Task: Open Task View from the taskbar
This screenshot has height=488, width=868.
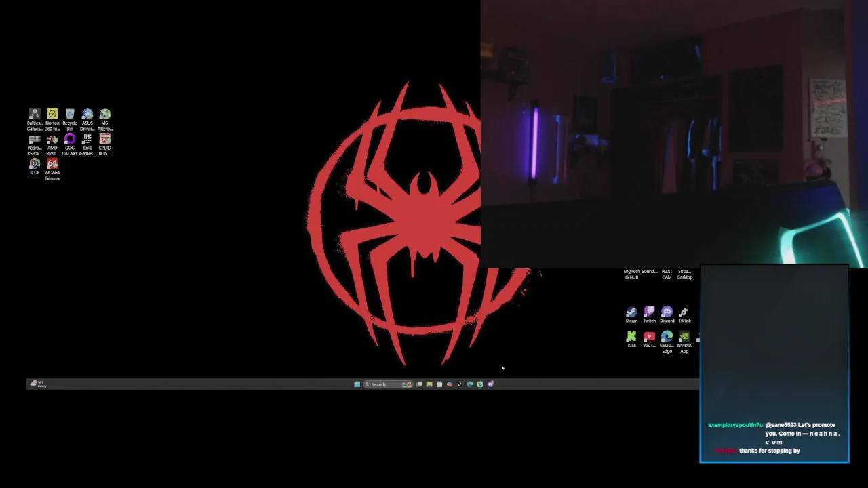Action: 419,384
